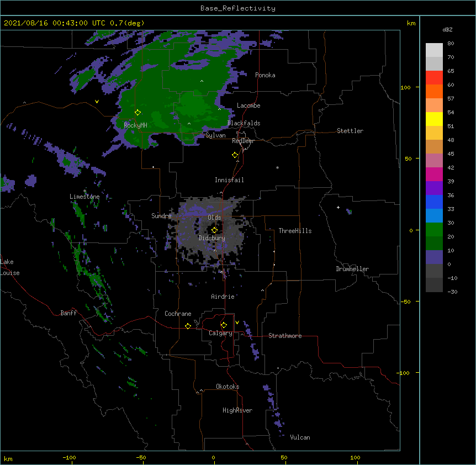This screenshot has height=465, width=476.
Task: Pick the purple swatch between 39 and 36
Action: [x=434, y=188]
